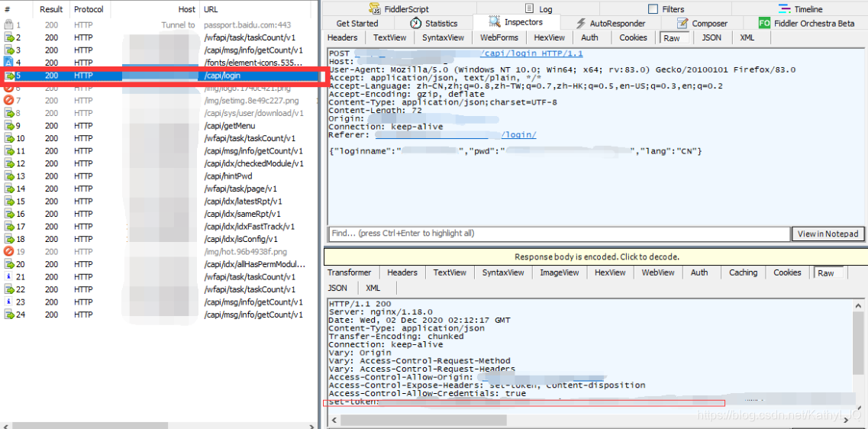Screen dimensions: 868x429
Task: Click arrow icon of session 13
Action: click(9, 176)
